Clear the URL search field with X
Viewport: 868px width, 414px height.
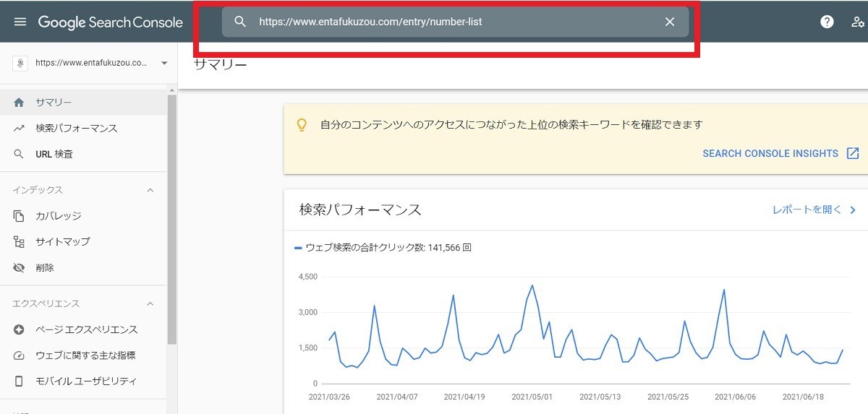point(670,22)
